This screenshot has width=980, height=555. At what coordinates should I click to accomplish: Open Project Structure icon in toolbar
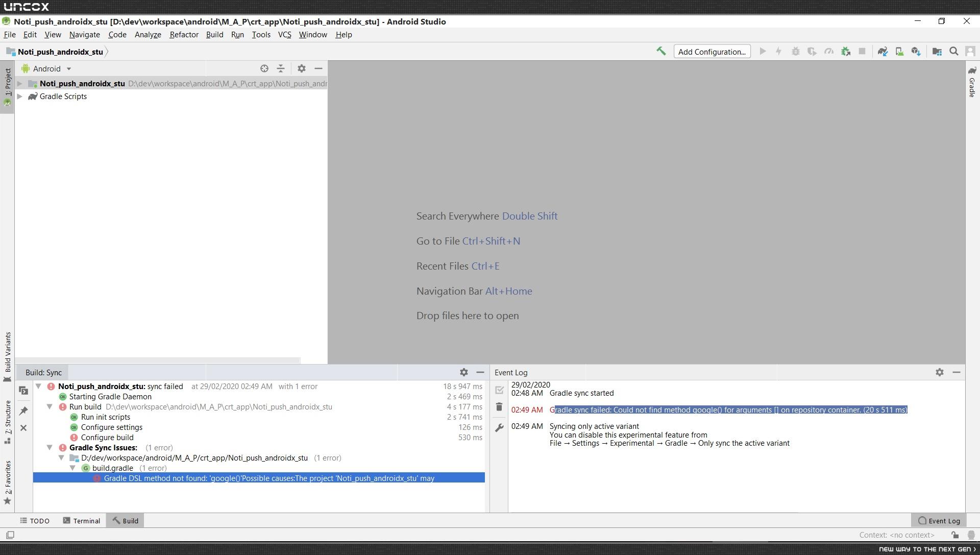coord(937,52)
